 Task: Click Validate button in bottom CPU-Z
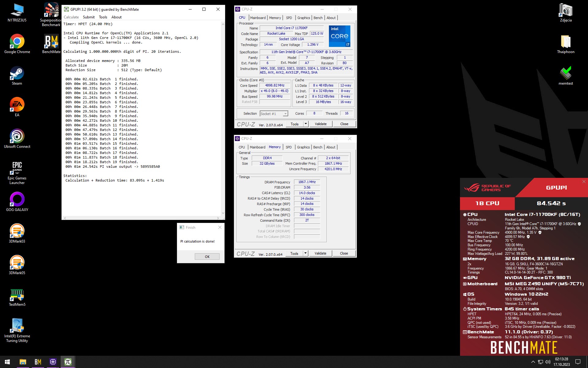(x=320, y=253)
